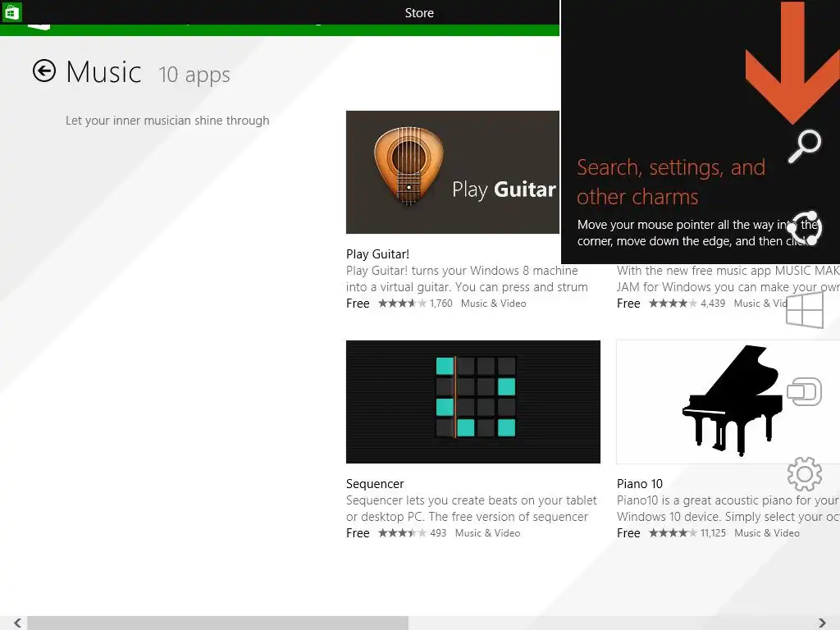Click the star rating of Play Guitar!
840x630 pixels.
[x=402, y=304]
